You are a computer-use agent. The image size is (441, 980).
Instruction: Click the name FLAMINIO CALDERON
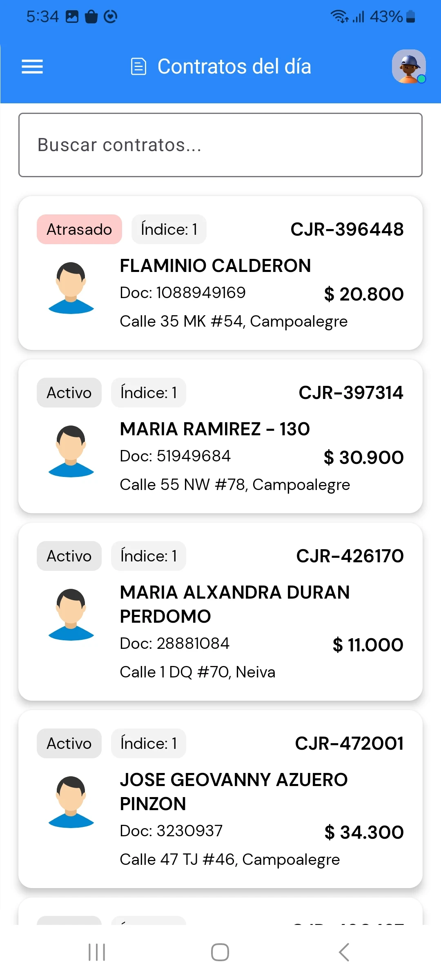215,266
